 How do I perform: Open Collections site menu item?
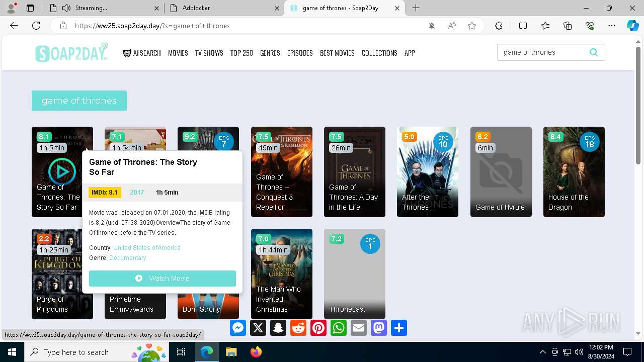[x=379, y=53]
